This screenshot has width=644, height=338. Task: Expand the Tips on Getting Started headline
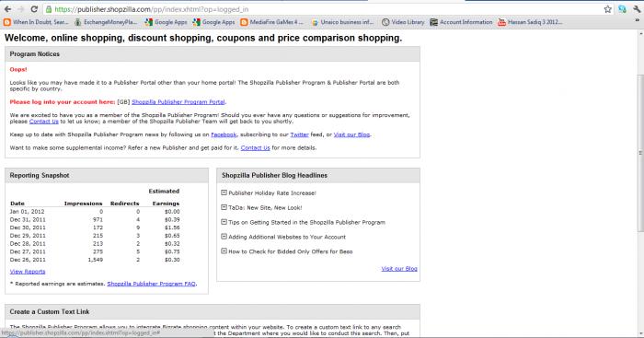[224, 222]
